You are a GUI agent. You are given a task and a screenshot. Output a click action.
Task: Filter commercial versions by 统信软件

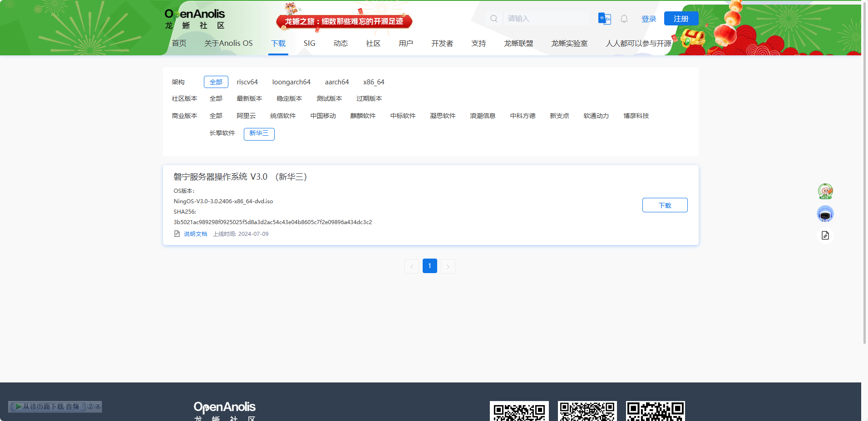[x=283, y=116]
